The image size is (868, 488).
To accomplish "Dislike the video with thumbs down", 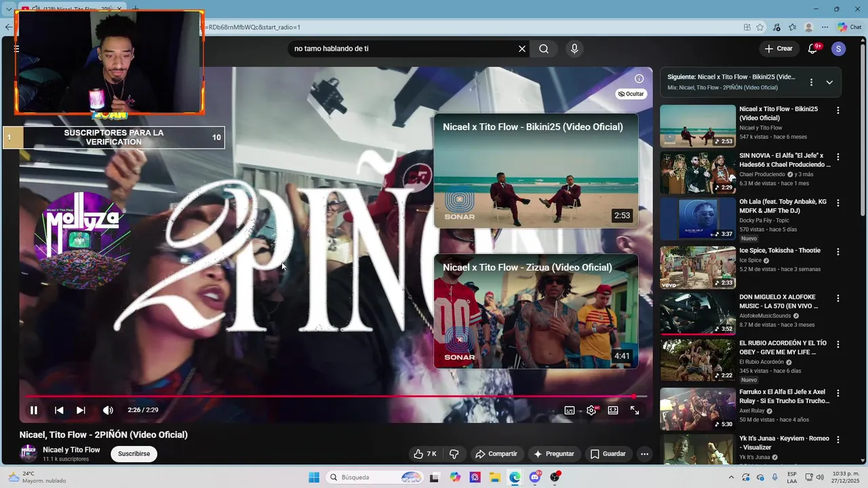I will point(454,454).
